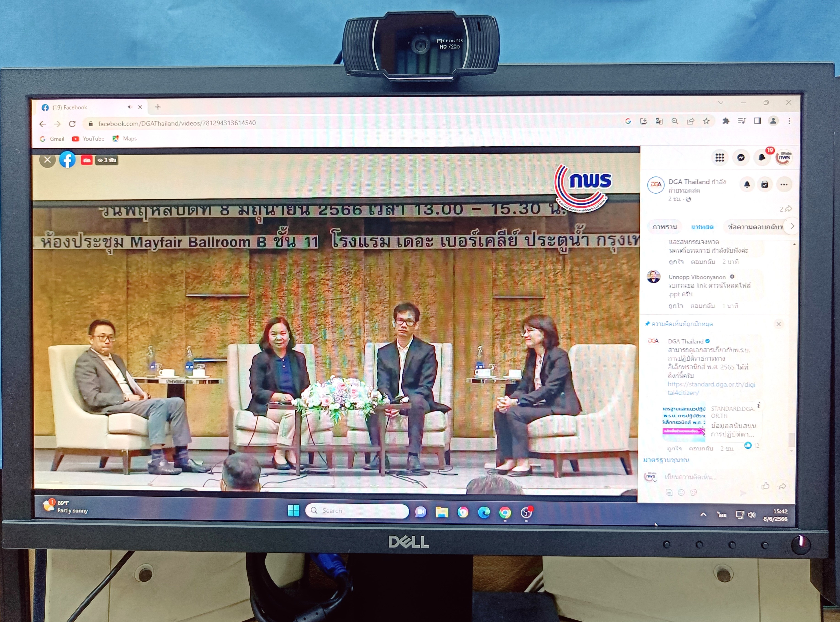Open Facebook Messenger

pos(741,157)
